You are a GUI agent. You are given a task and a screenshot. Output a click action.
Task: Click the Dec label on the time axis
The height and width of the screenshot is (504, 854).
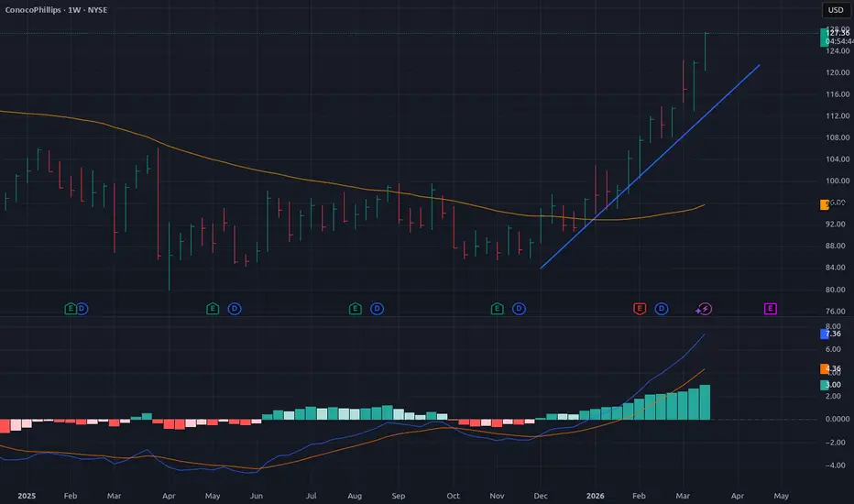(x=541, y=496)
